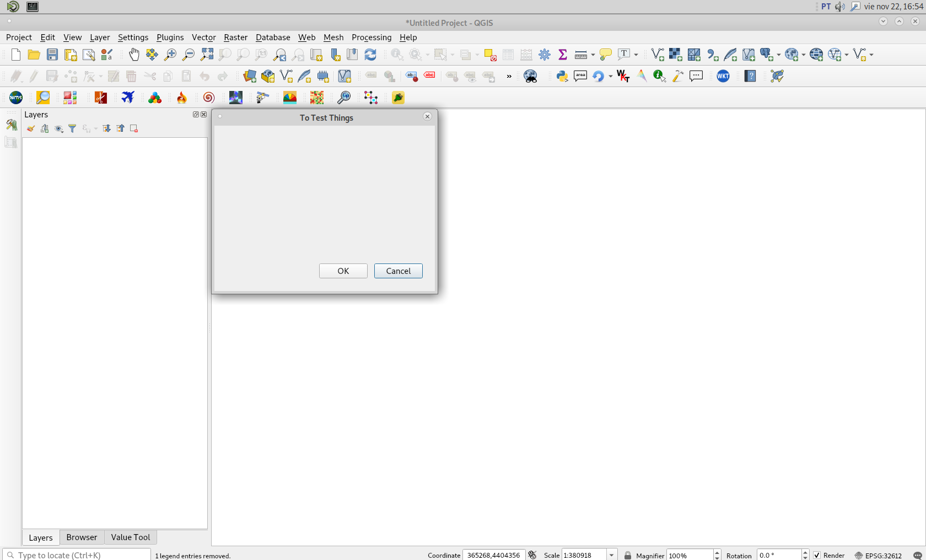
Task: Show hidden toolbar items with the » expander
Action: 509,76
